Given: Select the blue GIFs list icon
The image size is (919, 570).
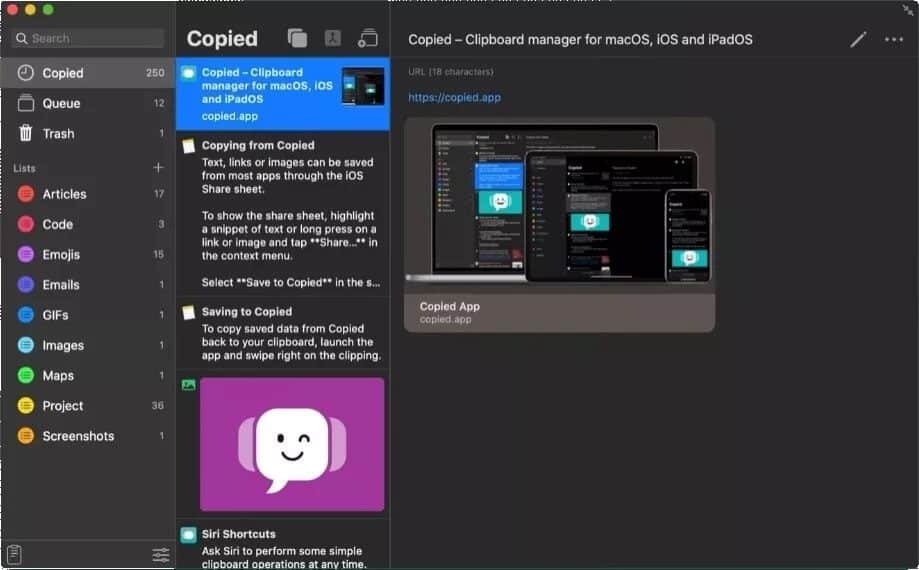Looking at the screenshot, I should [26, 315].
